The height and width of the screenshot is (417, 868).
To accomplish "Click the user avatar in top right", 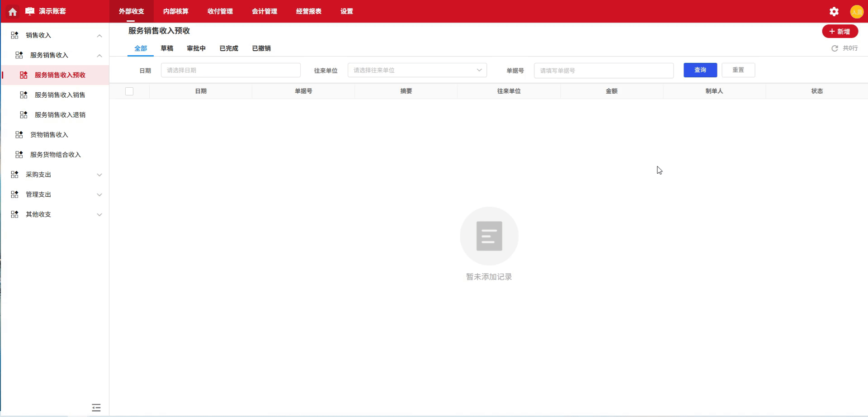I will [x=857, y=11].
